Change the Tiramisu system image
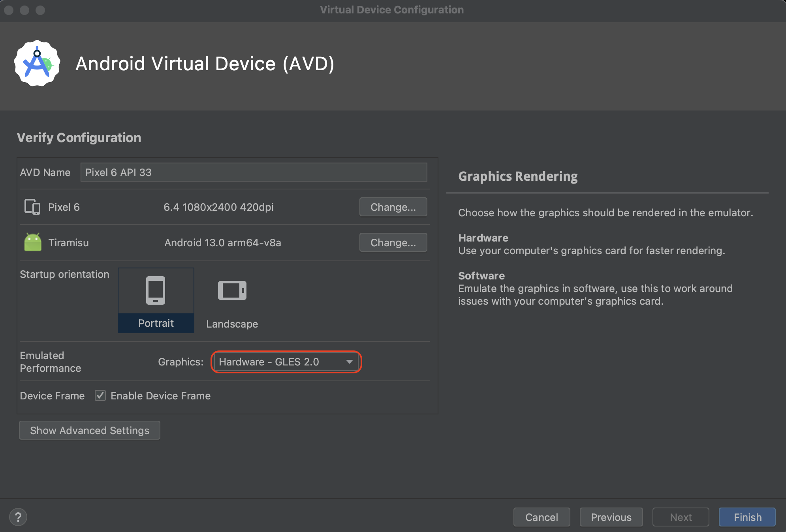Image resolution: width=786 pixels, height=532 pixels. 393,242
